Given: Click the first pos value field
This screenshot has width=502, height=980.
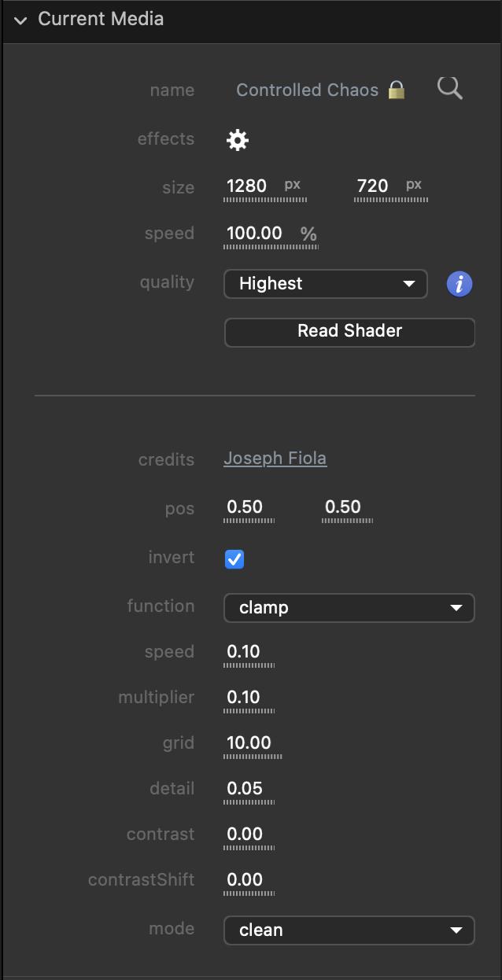Looking at the screenshot, I should pos(245,507).
